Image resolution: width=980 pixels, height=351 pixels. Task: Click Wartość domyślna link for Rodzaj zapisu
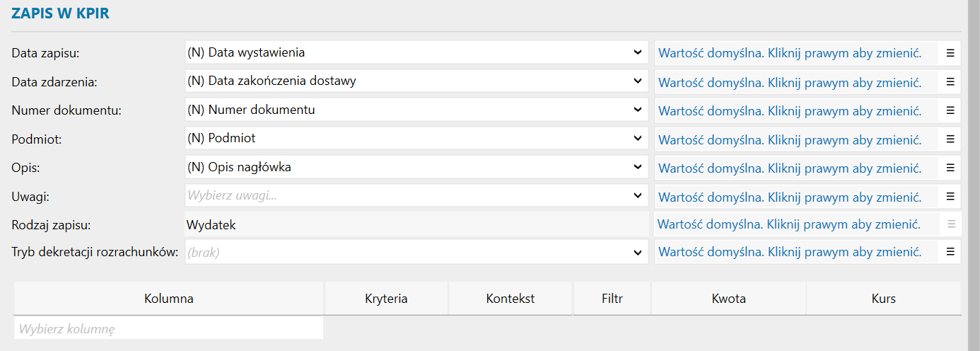click(788, 225)
